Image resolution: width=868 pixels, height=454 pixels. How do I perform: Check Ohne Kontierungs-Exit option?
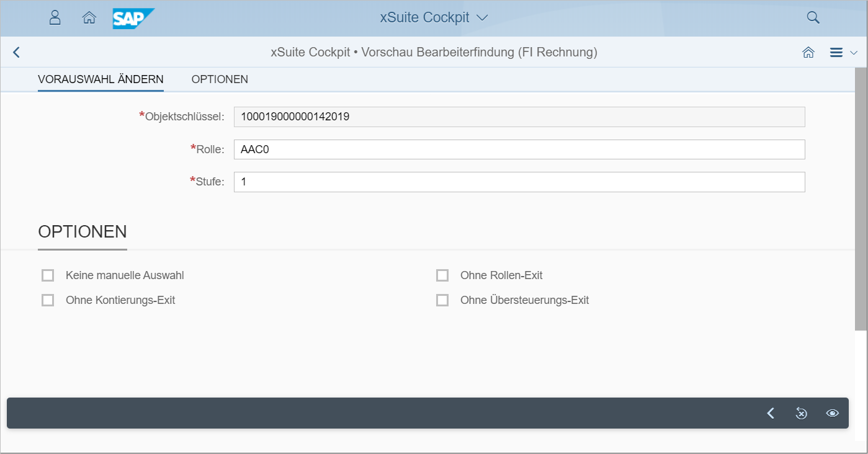tap(48, 300)
